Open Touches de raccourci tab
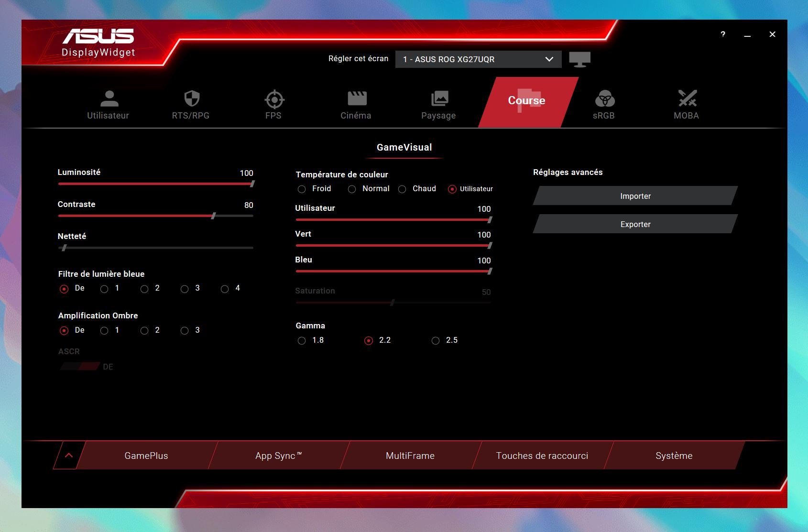Screen dimensions: 808x532 click(x=542, y=456)
